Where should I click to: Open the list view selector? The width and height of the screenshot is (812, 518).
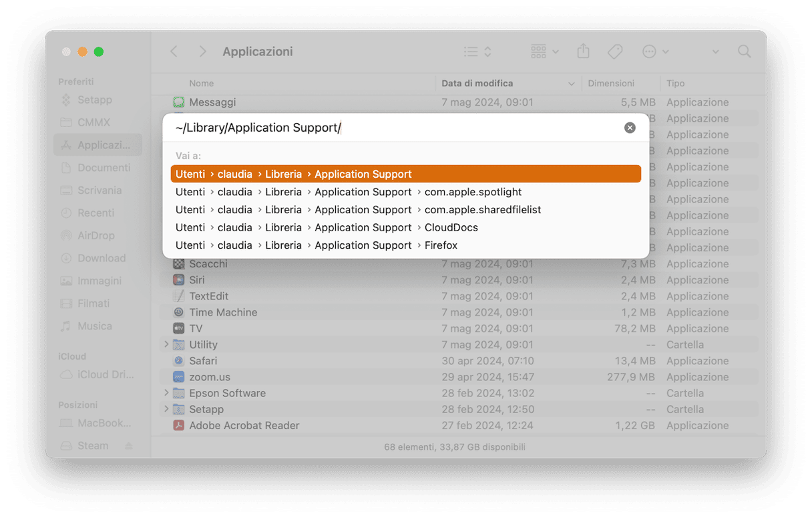click(479, 51)
